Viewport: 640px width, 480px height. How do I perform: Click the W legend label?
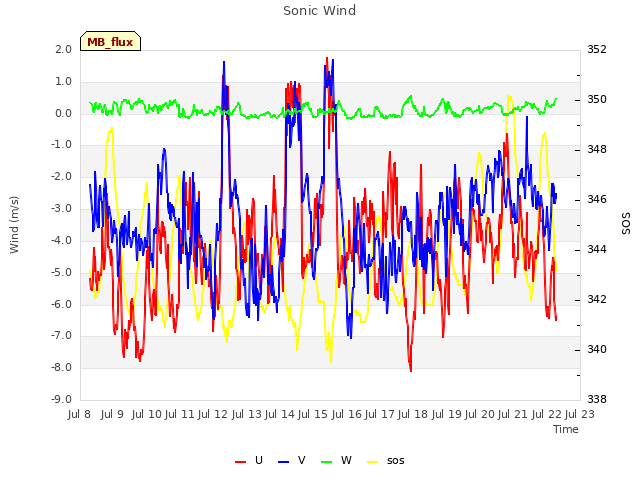click(346, 460)
